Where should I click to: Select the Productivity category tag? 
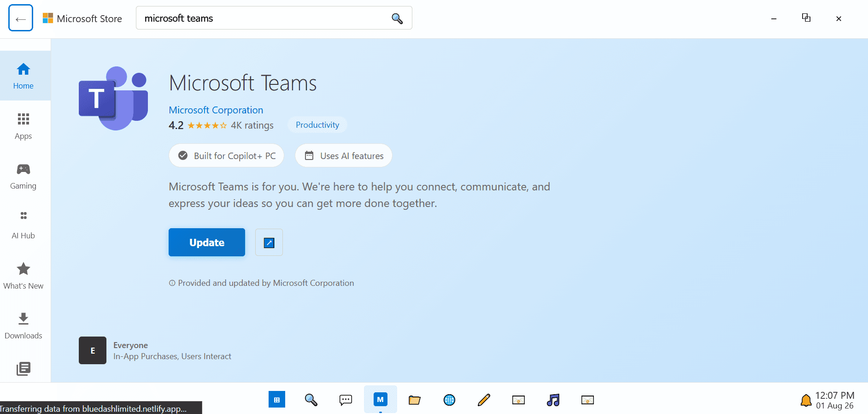tap(317, 125)
